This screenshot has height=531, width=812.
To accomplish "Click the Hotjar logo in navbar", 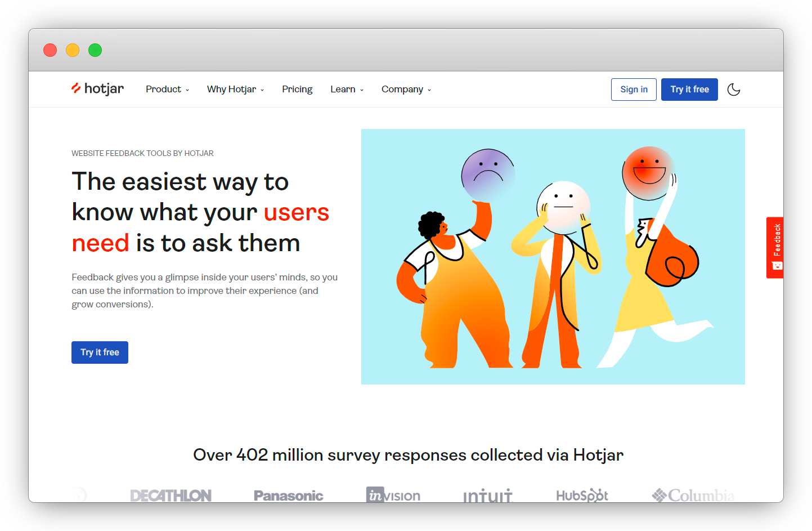I will (97, 89).
